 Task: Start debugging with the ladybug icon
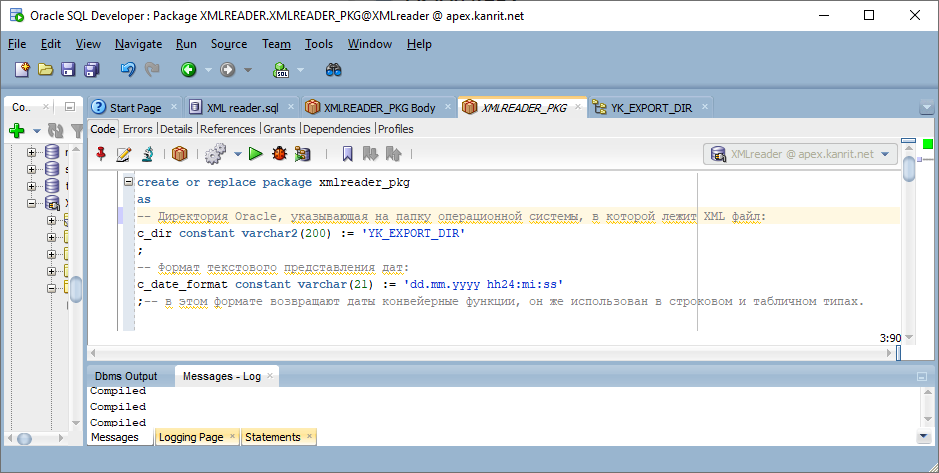coord(279,154)
